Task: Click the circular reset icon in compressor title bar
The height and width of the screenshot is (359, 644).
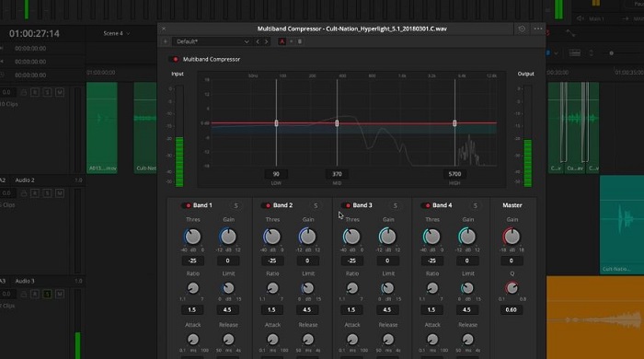Action: tap(522, 29)
